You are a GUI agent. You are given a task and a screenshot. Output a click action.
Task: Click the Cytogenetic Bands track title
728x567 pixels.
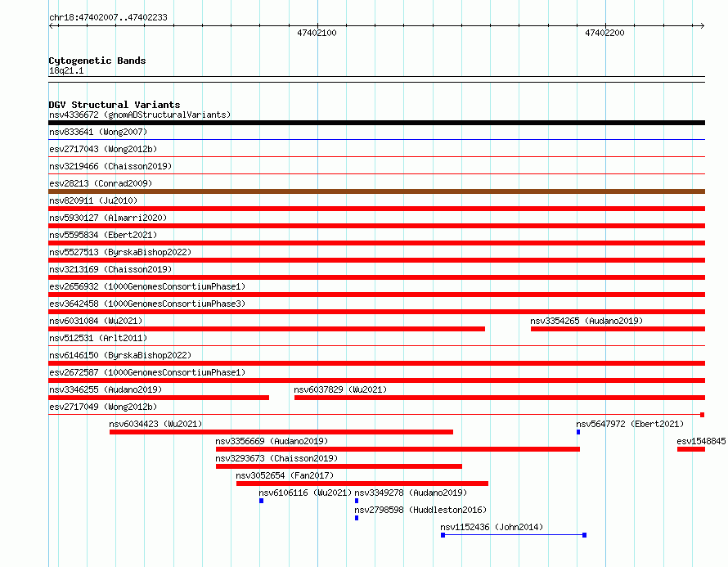pyautogui.click(x=97, y=61)
